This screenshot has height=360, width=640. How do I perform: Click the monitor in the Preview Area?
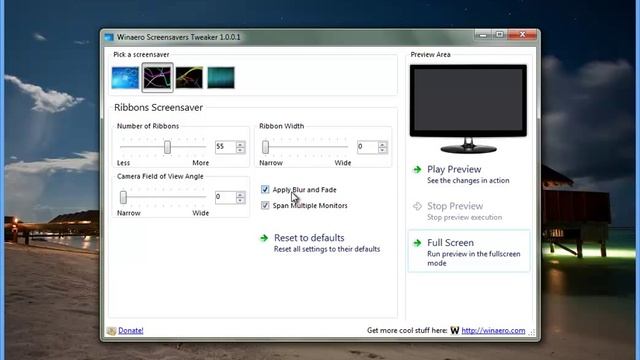[x=468, y=108]
